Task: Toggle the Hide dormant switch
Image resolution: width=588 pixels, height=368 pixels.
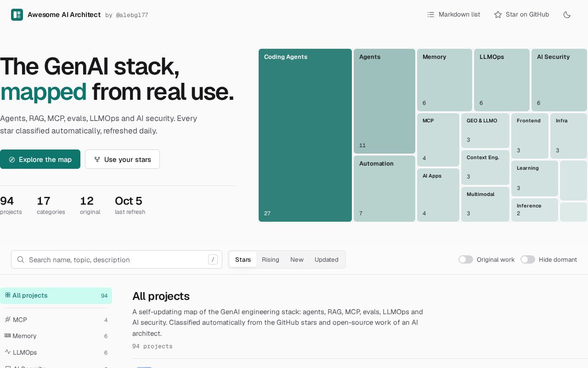Action: click(x=528, y=259)
